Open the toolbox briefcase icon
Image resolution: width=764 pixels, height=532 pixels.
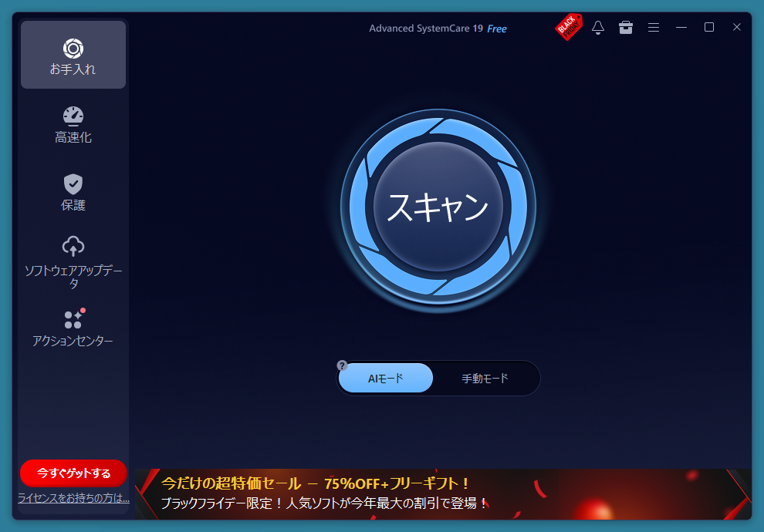click(626, 28)
